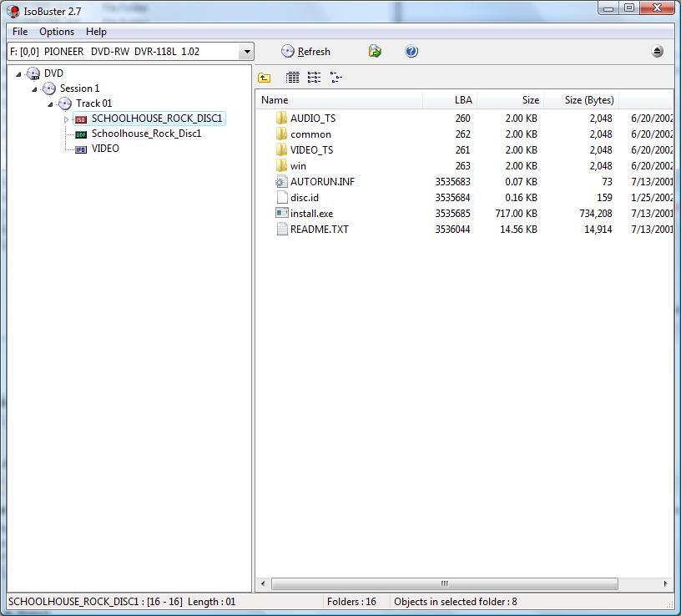Click the Session 1 disc icon

[x=49, y=88]
